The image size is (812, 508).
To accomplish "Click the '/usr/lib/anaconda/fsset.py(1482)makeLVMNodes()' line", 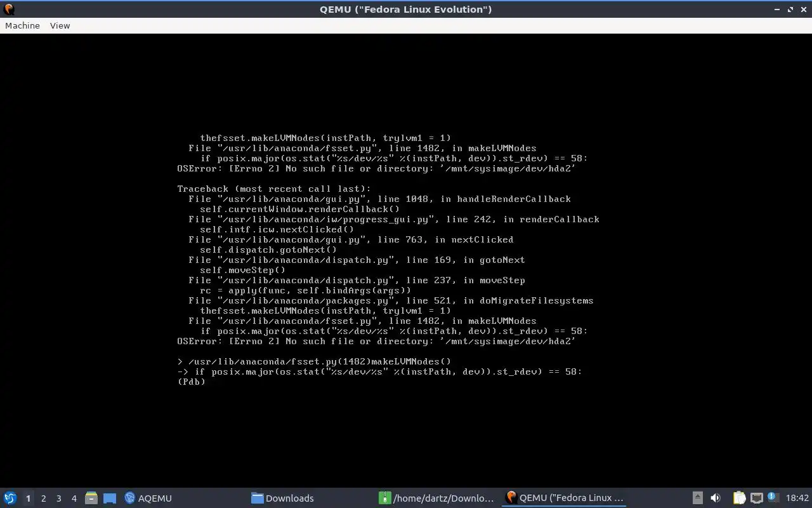I will pyautogui.click(x=320, y=361).
